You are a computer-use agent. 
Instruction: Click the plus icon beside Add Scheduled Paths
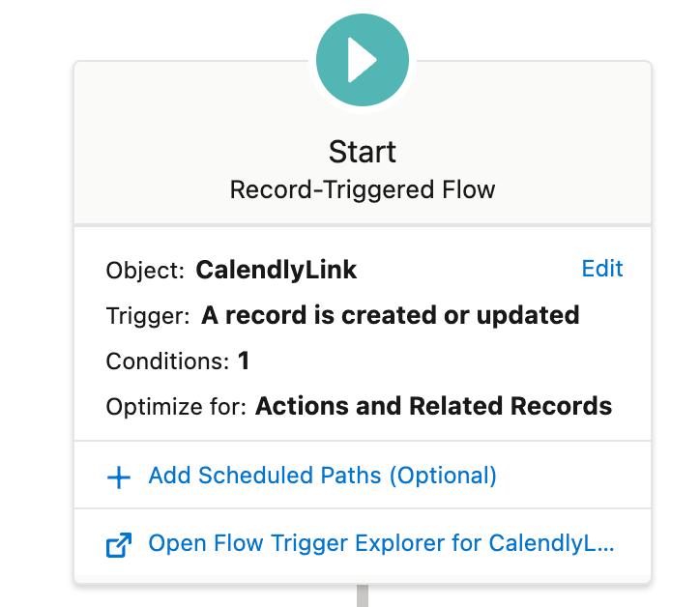(118, 477)
